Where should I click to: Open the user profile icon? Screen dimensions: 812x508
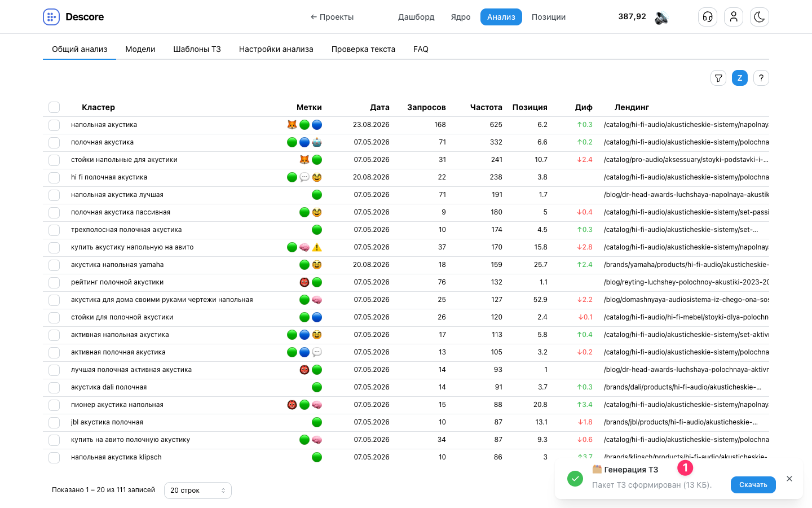[734, 17]
